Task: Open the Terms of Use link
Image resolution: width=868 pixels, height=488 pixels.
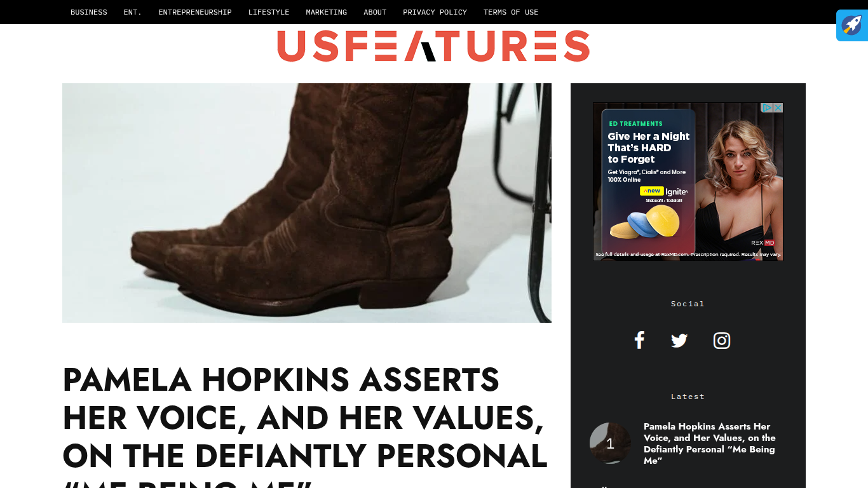Action: (x=511, y=12)
